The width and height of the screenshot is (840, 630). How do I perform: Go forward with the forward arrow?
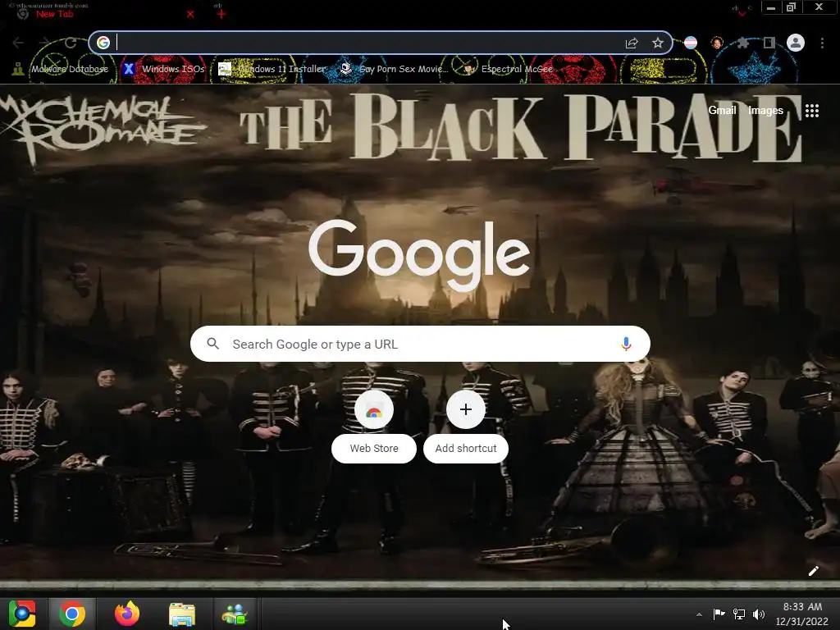tap(45, 43)
